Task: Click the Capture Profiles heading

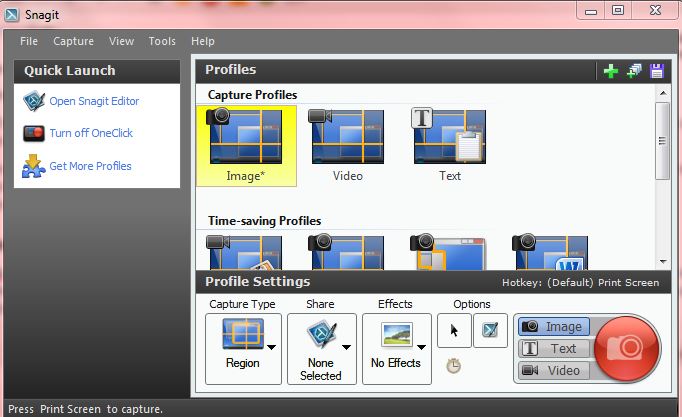Action: click(252, 95)
